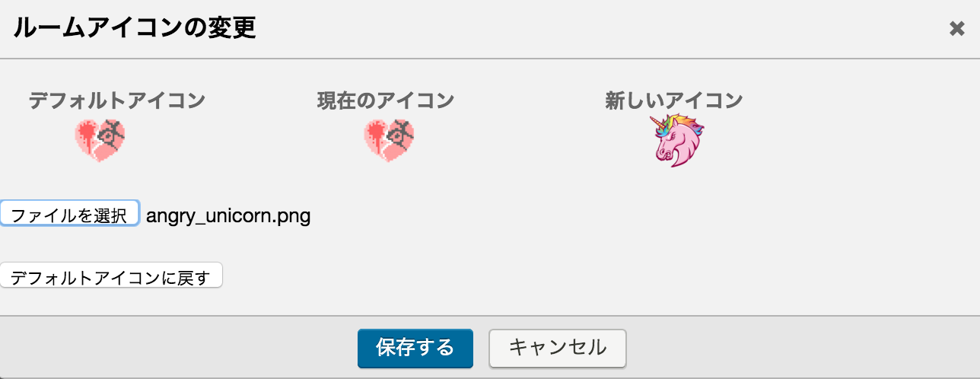The width and height of the screenshot is (980, 379).
Task: Click the angry_unicorn.png file name
Action: coord(228,215)
